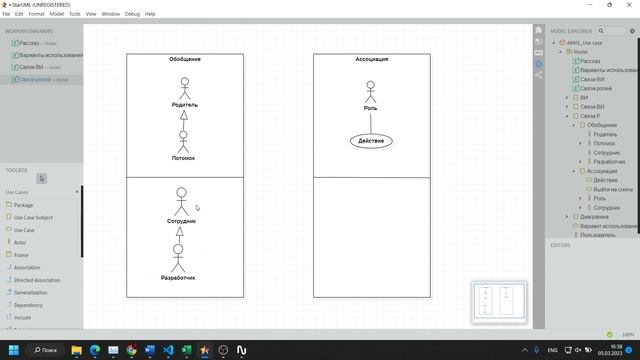Viewport: 640px width, 360px height.
Task: Open File Explorer from the taskbar
Action: (x=76, y=350)
